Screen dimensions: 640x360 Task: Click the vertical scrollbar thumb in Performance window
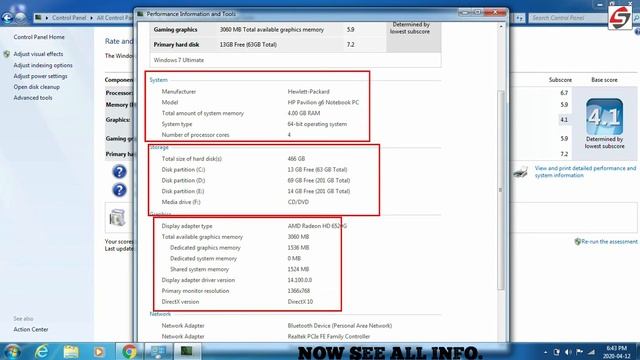[x=501, y=190]
